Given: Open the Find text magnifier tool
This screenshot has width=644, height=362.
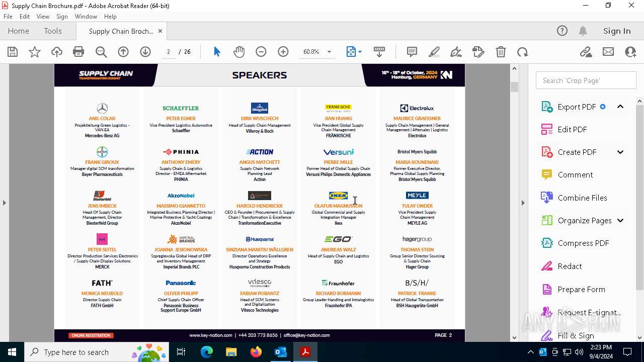Looking at the screenshot, I should coord(101,52).
